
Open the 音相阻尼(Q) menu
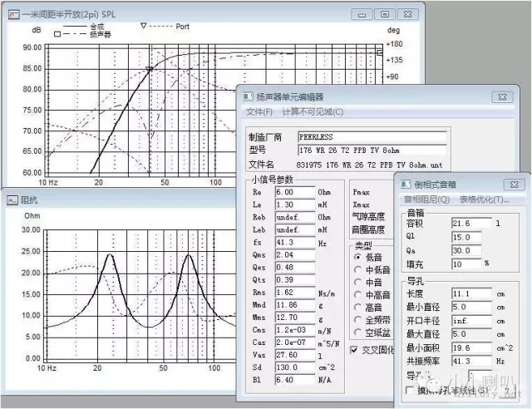[427, 200]
